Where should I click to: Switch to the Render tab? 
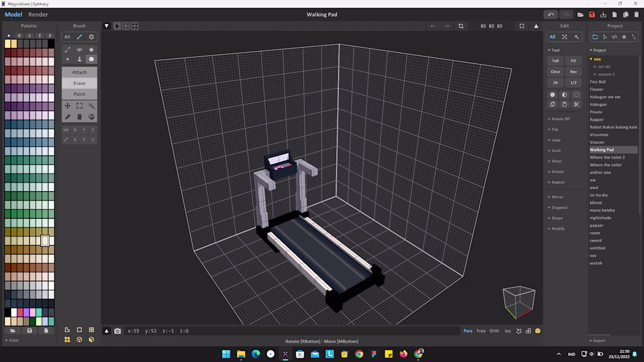point(38,15)
